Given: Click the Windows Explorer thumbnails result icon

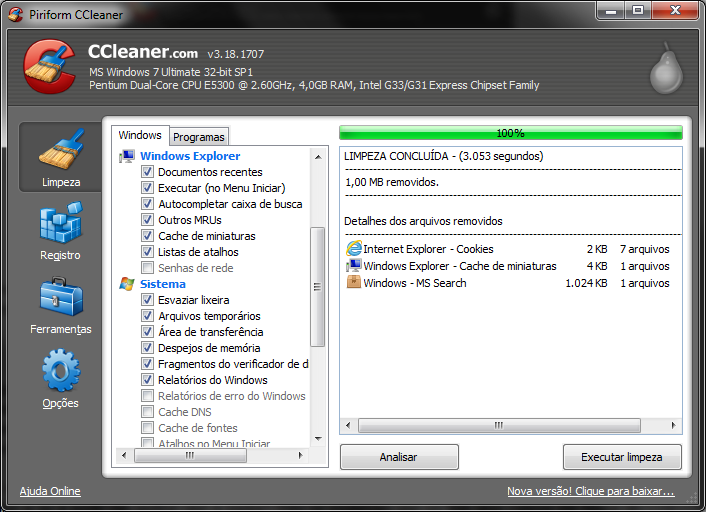Looking at the screenshot, I should 353,266.
